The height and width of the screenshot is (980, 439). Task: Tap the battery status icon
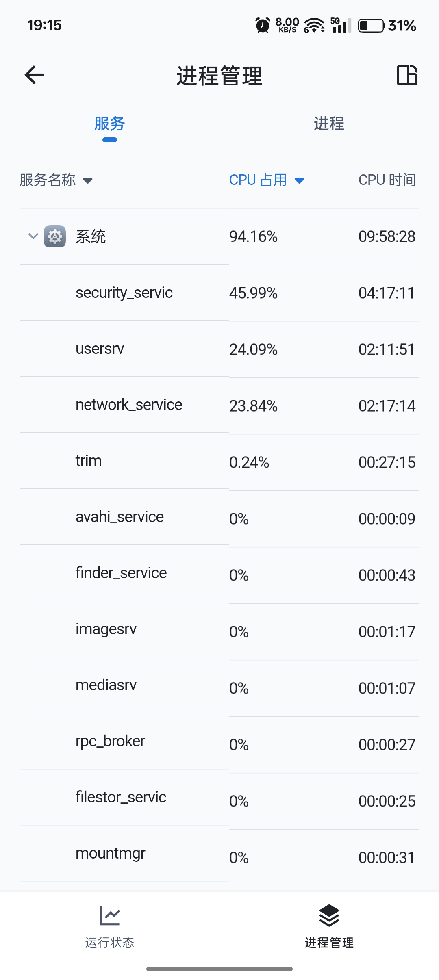tap(371, 26)
